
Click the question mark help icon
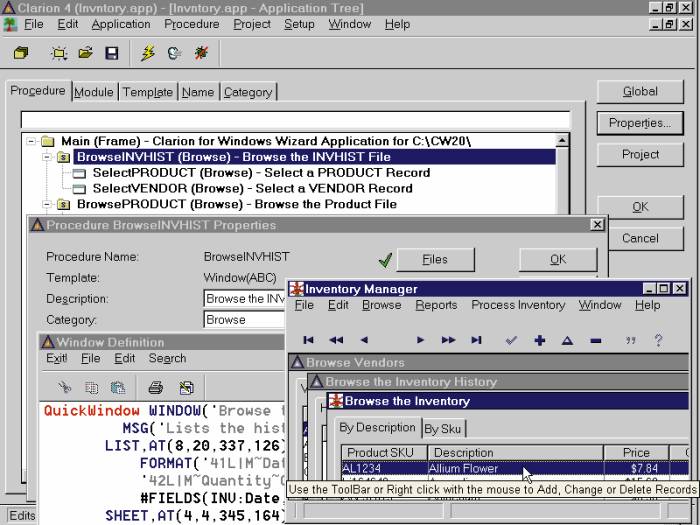[658, 341]
